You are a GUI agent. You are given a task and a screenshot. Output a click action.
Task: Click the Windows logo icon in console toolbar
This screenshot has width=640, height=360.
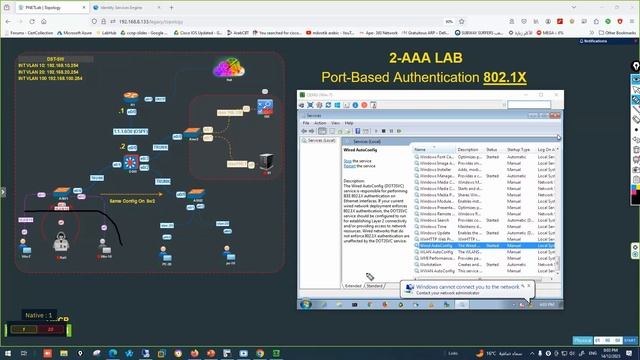click(x=337, y=105)
